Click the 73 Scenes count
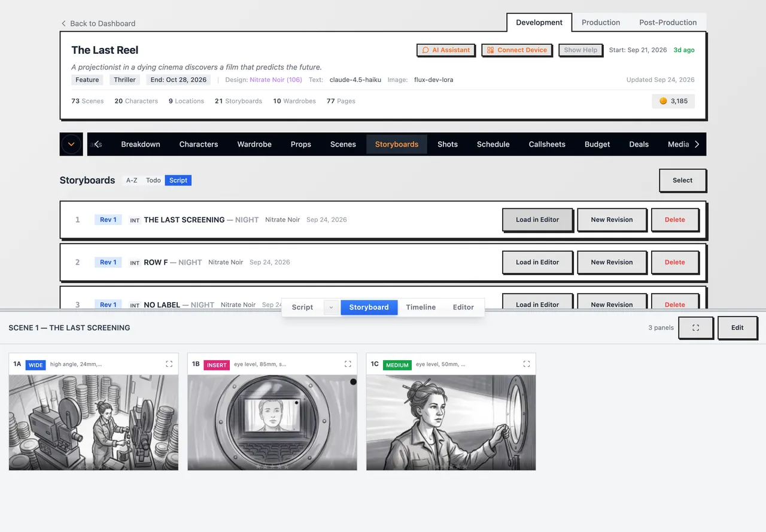766x532 pixels. tap(87, 101)
